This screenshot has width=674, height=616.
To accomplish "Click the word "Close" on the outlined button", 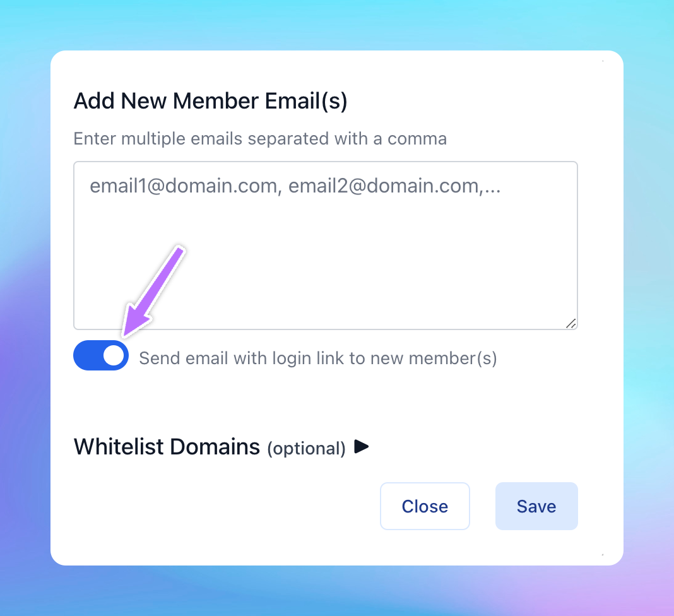I will point(425,506).
